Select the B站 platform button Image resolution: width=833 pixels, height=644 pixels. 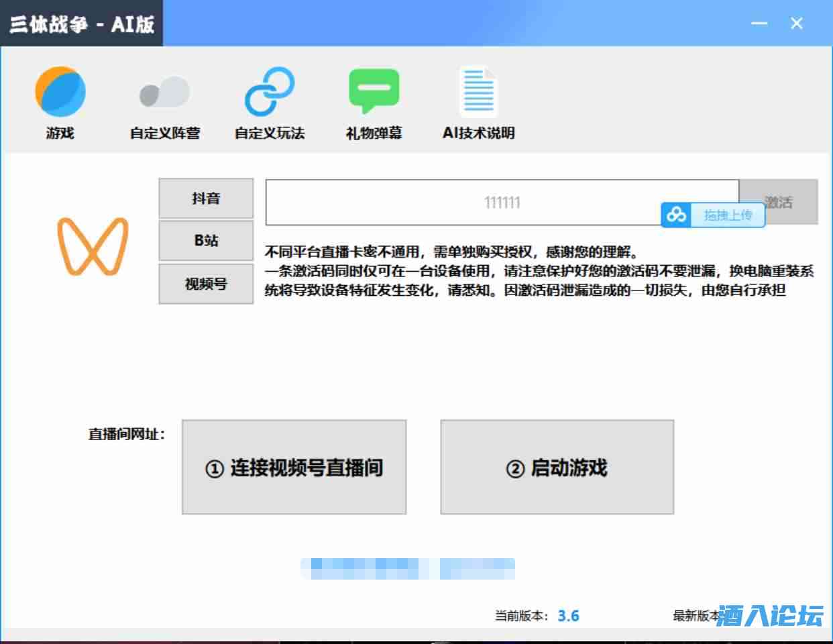click(x=206, y=241)
